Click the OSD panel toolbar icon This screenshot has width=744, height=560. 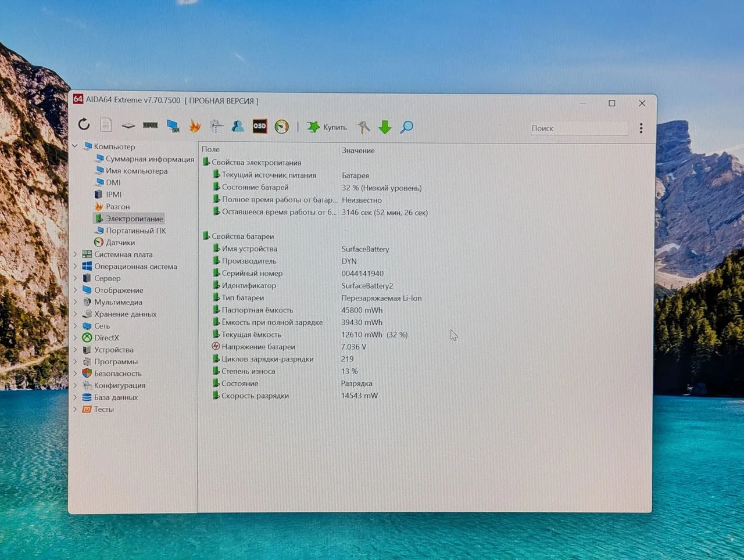pyautogui.click(x=260, y=126)
